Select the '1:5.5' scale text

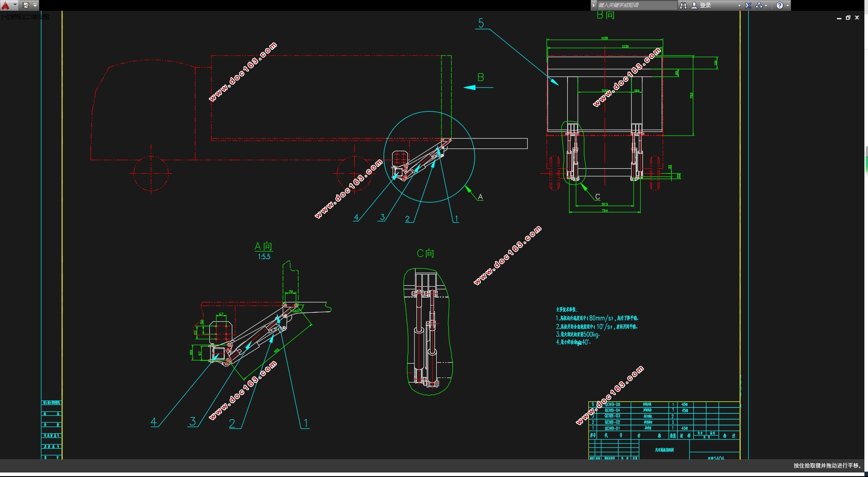[x=264, y=256]
